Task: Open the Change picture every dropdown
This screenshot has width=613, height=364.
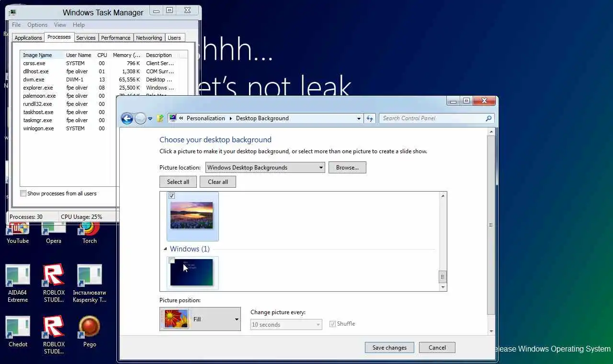Action: pyautogui.click(x=286, y=325)
